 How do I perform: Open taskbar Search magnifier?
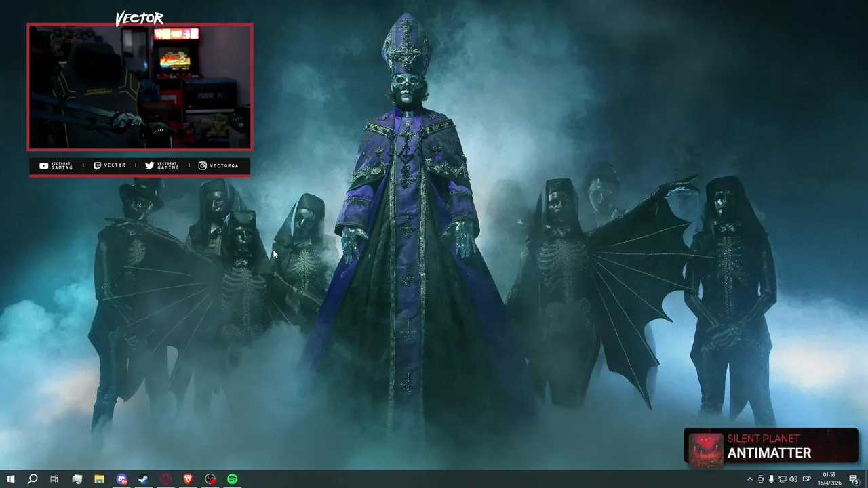click(x=32, y=479)
